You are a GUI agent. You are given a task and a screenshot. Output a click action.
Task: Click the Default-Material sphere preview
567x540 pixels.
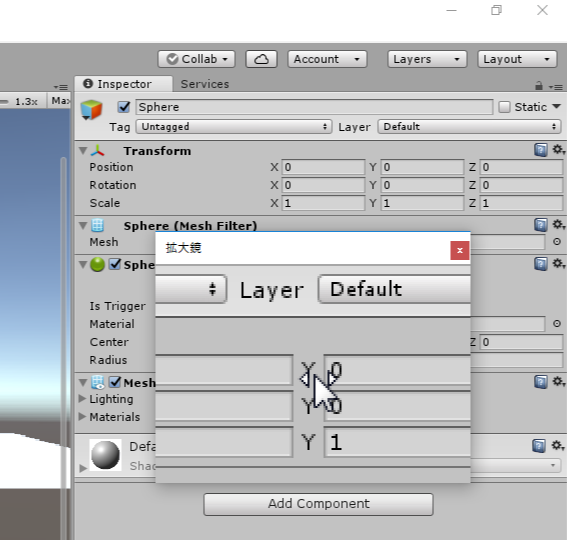(x=105, y=455)
